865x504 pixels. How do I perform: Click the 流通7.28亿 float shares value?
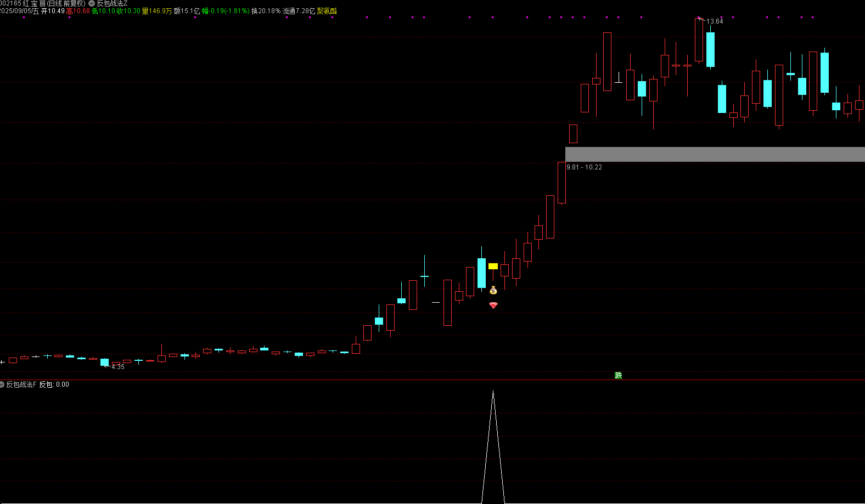pyautogui.click(x=299, y=11)
